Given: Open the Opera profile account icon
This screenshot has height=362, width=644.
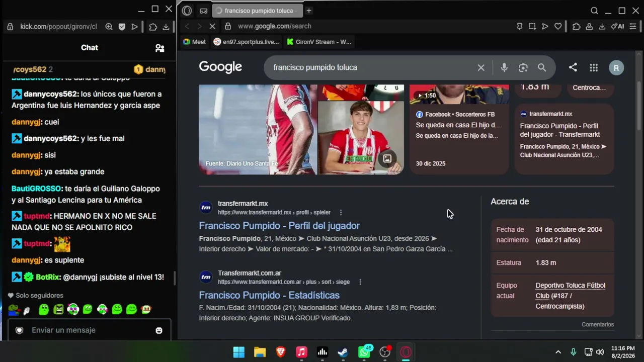Looking at the screenshot, I should [589, 26].
